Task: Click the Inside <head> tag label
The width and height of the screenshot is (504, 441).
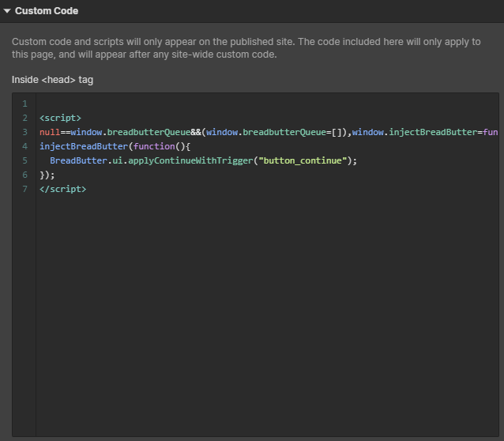Action: 52,80
